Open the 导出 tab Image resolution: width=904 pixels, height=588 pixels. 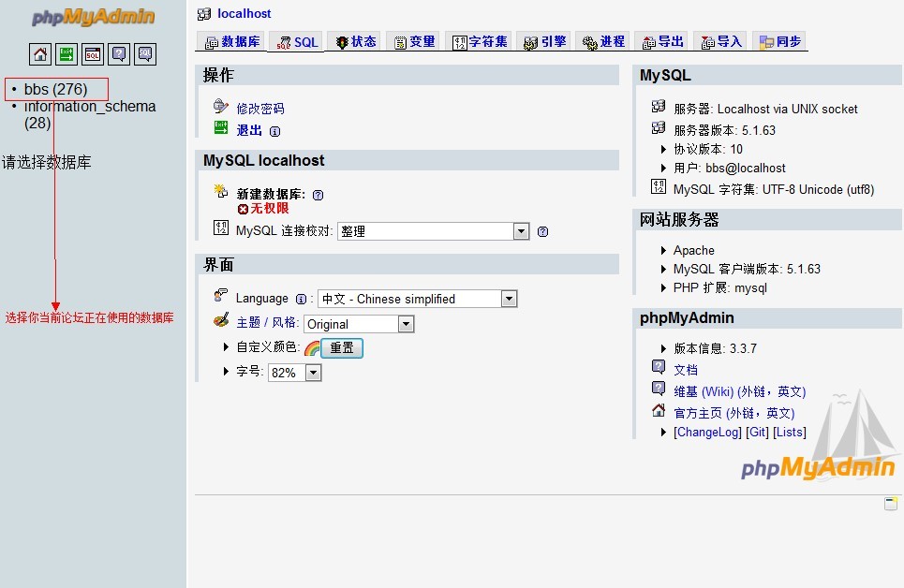pos(663,41)
